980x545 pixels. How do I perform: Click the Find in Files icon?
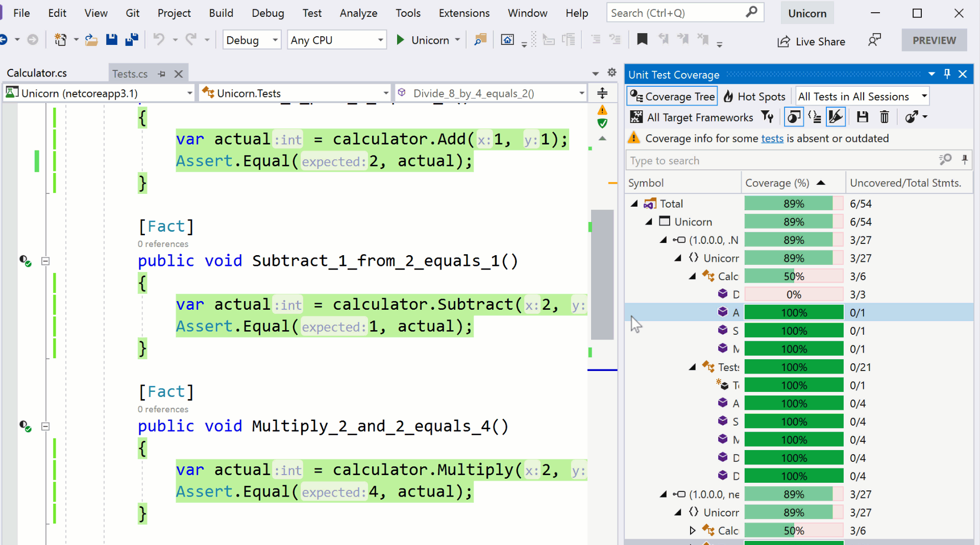pos(480,40)
